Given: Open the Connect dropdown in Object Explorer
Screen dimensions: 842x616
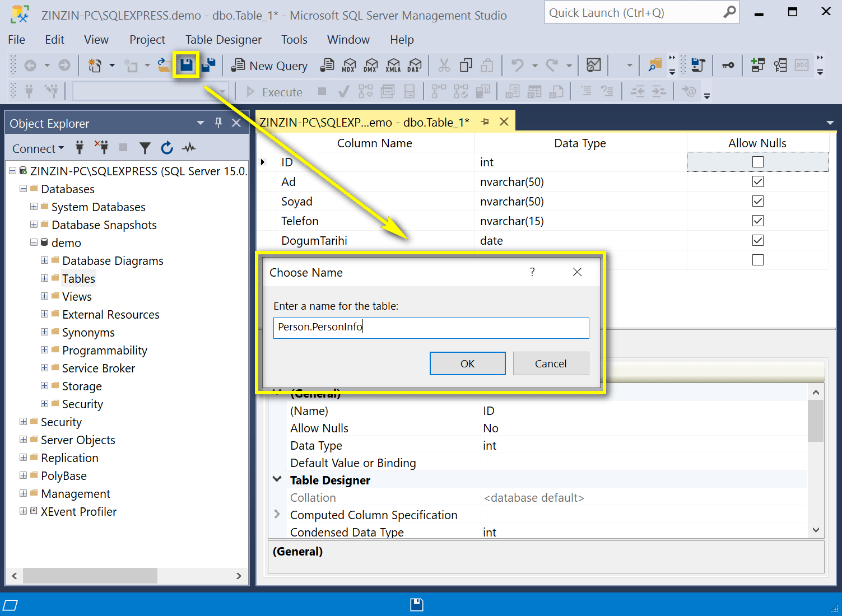Looking at the screenshot, I should point(38,148).
